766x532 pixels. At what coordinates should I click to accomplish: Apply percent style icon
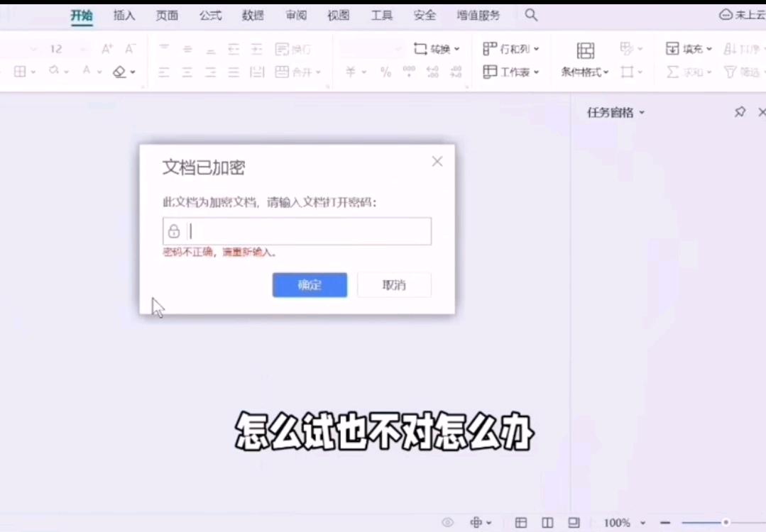point(386,72)
